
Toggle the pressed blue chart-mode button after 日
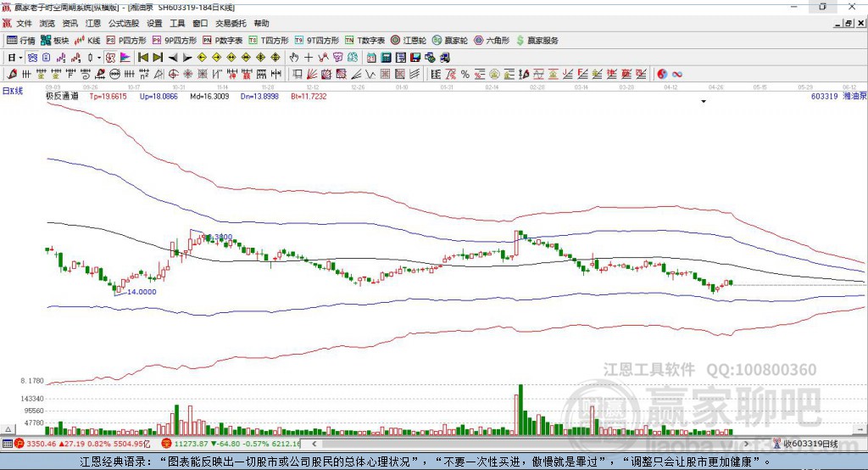(32, 58)
